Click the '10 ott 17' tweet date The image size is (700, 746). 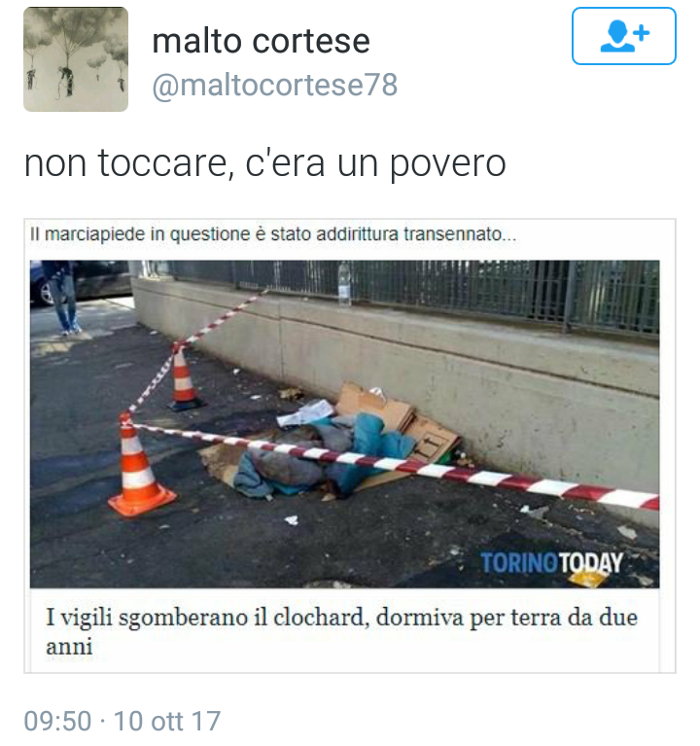(167, 721)
